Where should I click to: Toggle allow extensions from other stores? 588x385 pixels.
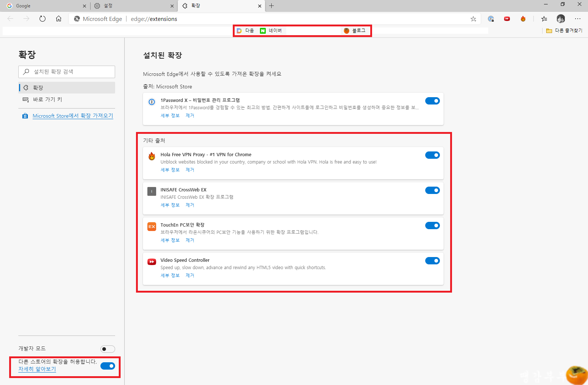tap(108, 366)
